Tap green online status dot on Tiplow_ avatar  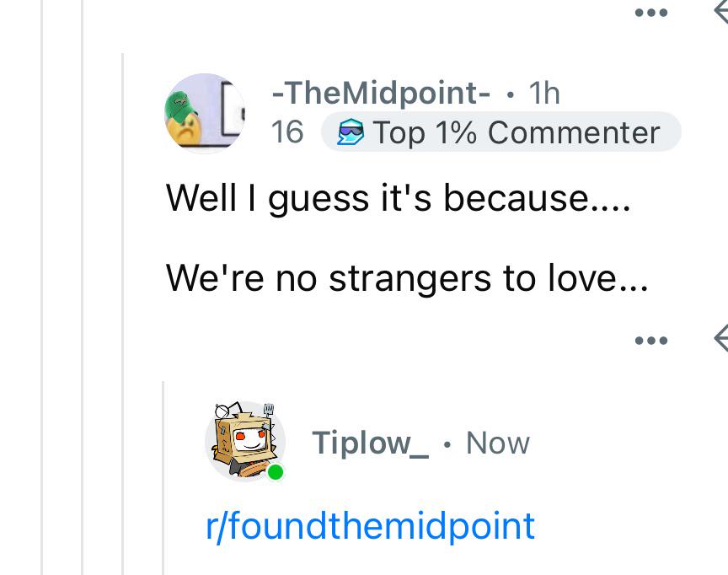(x=276, y=472)
